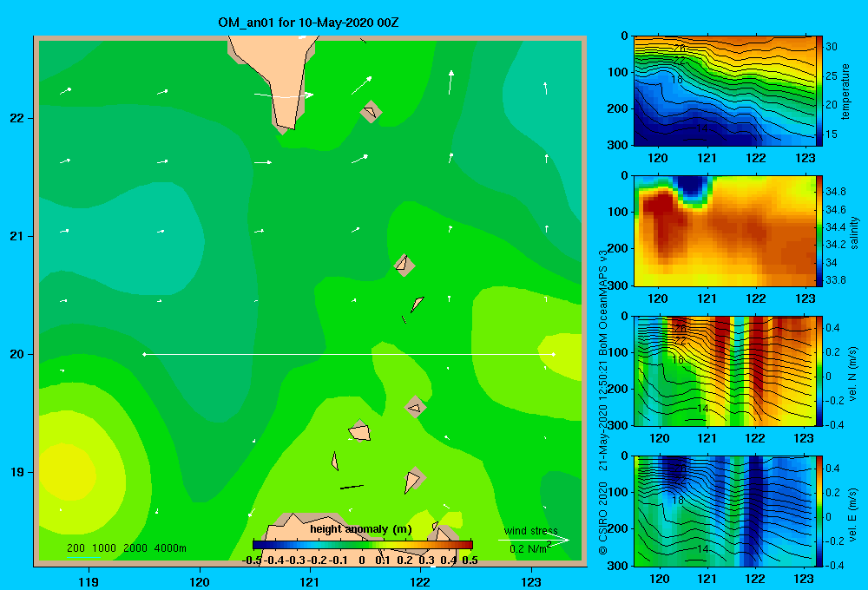Click the 'height anomaly (m)' label

click(x=361, y=529)
